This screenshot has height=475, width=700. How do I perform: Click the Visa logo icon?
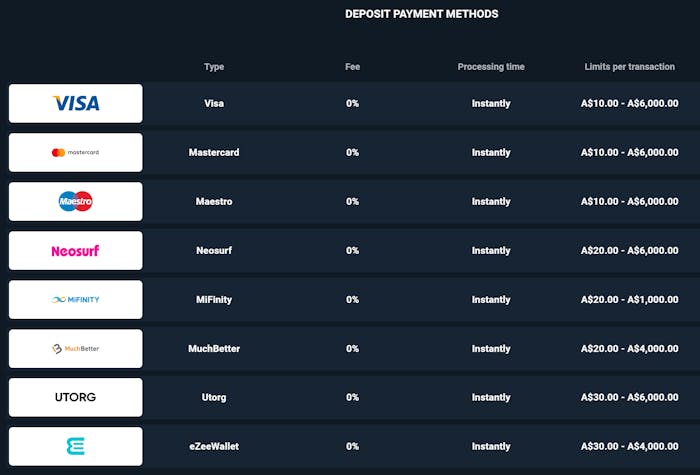(x=76, y=103)
